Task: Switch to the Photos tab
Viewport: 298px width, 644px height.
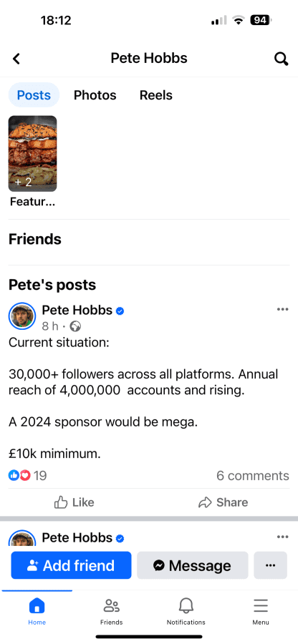Action: [x=95, y=95]
